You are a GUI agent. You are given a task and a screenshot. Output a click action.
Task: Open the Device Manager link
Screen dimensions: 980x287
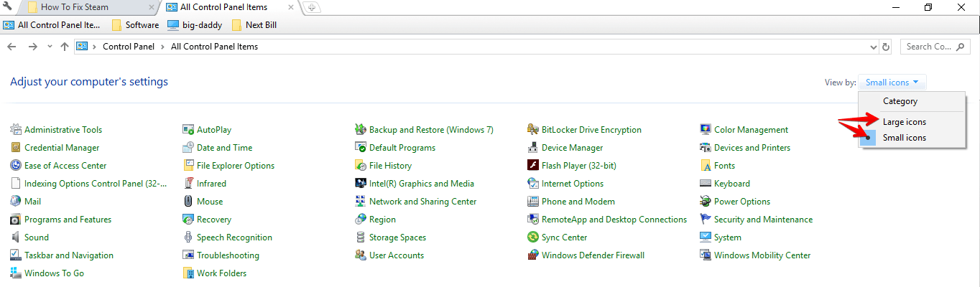coord(573,148)
